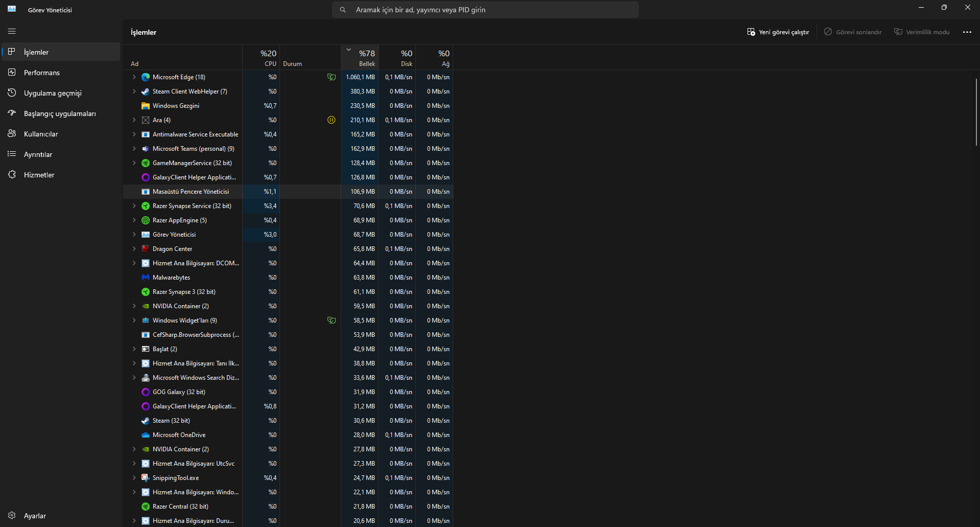980x527 pixels.
Task: Select the GOG Galaxy (32 bit) icon
Action: pyautogui.click(x=146, y=392)
